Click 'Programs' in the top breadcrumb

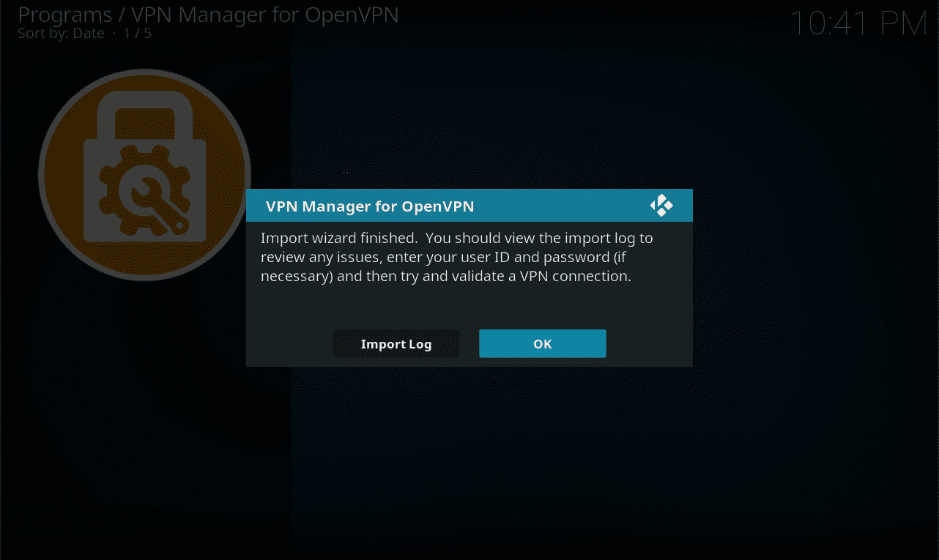pos(64,15)
